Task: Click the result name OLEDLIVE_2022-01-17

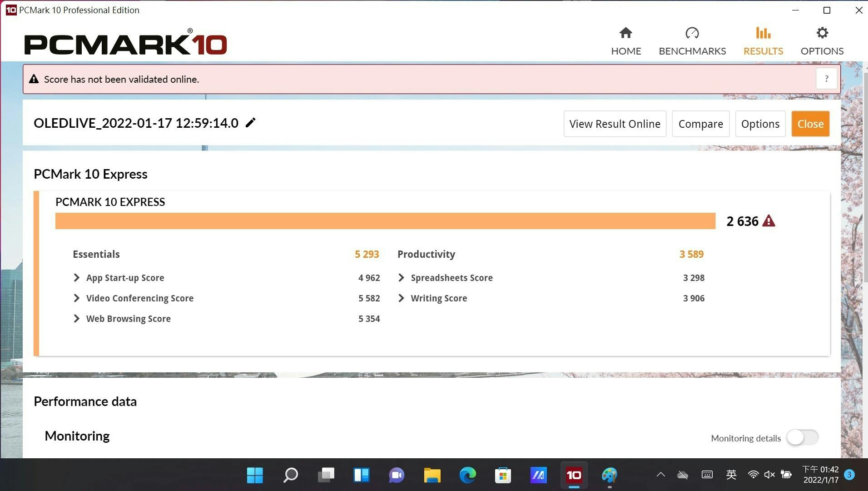Action: click(136, 123)
